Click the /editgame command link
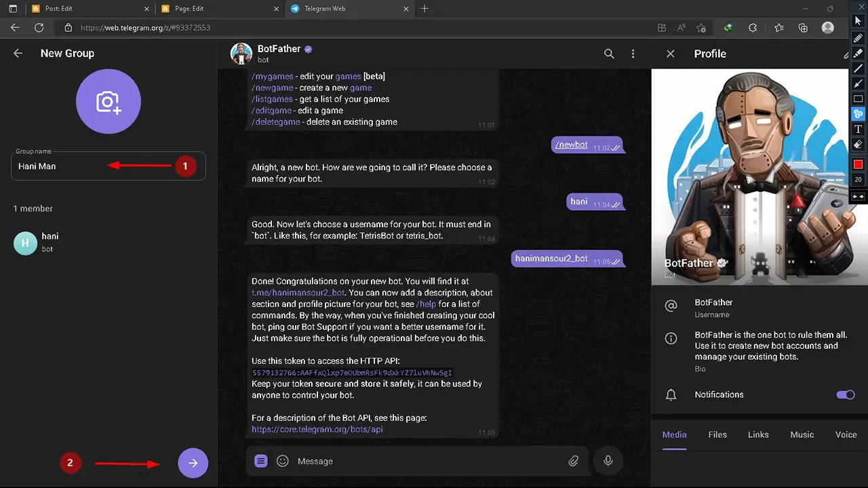This screenshot has width=868, height=488. click(x=272, y=110)
